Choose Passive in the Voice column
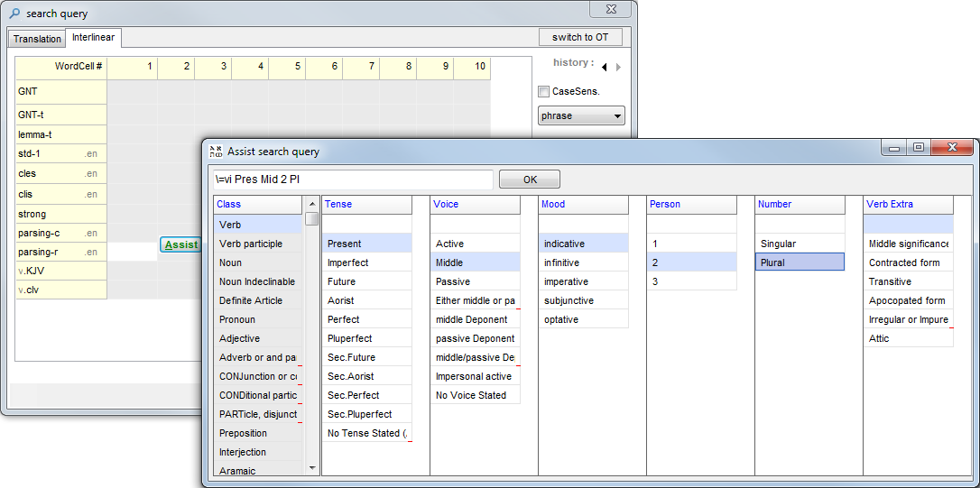The image size is (980, 488). [453, 281]
